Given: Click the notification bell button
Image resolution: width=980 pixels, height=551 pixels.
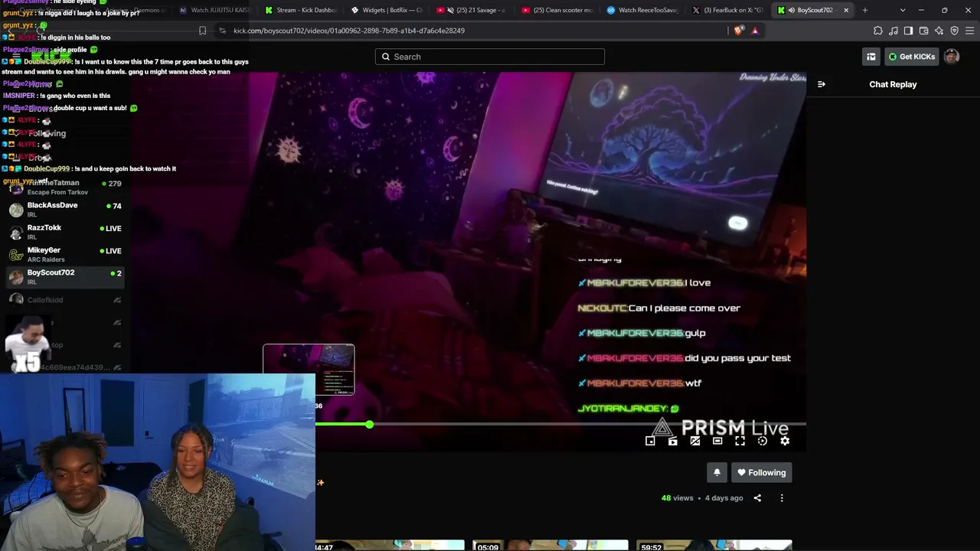Looking at the screenshot, I should [717, 472].
